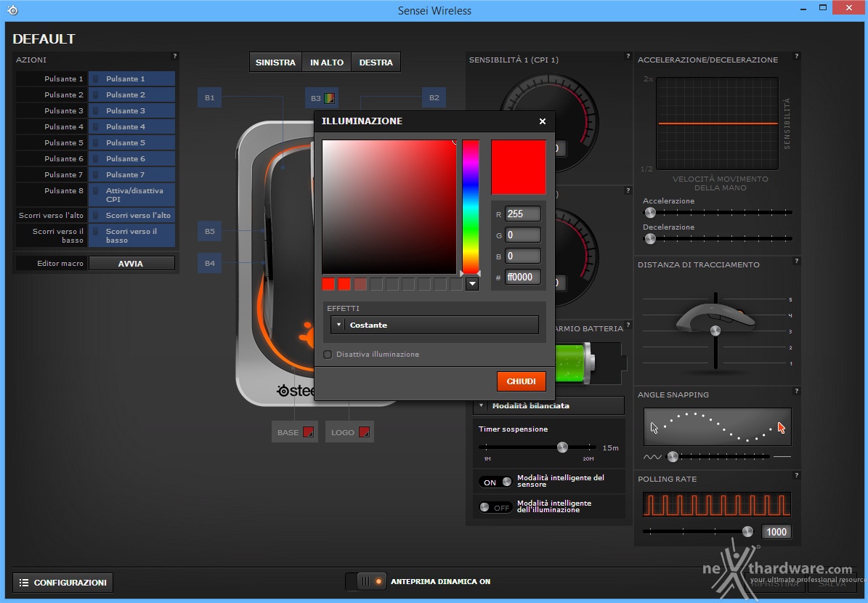Select the B1 mouse button label
Image resolution: width=868 pixels, height=603 pixels.
click(x=209, y=98)
